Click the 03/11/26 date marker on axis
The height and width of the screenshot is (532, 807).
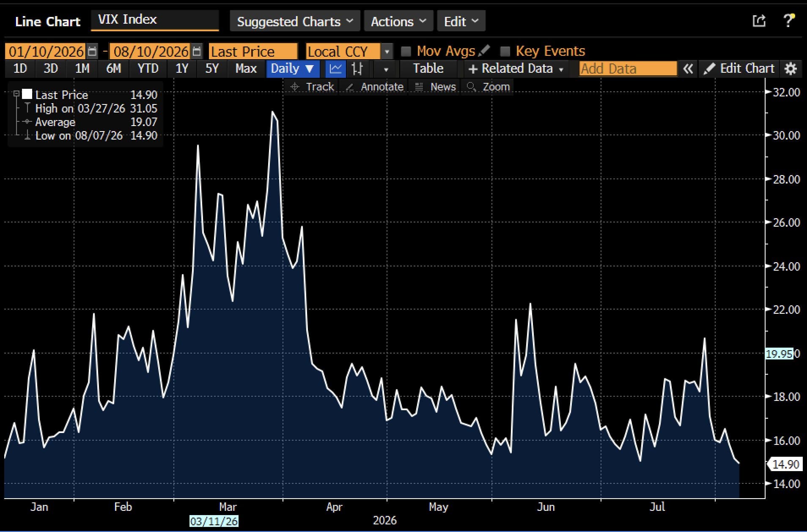pos(214,521)
